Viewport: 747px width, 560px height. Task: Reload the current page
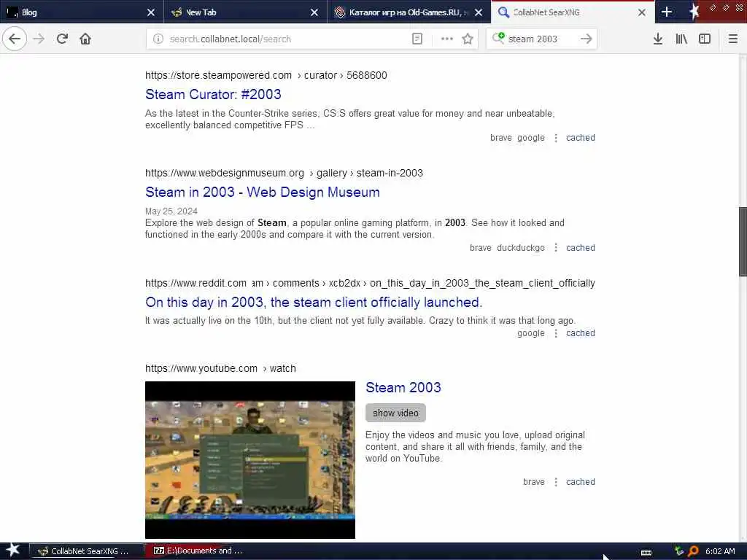[x=62, y=39]
